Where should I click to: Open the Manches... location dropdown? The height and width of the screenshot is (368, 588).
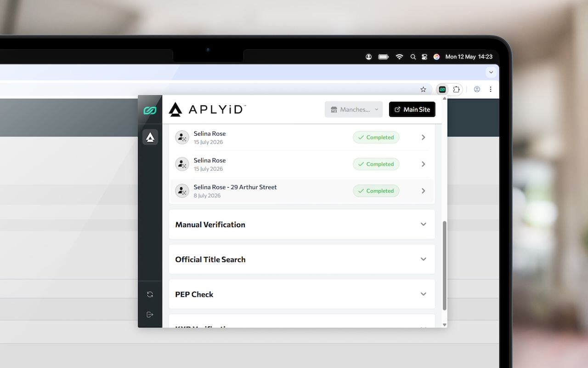354,109
